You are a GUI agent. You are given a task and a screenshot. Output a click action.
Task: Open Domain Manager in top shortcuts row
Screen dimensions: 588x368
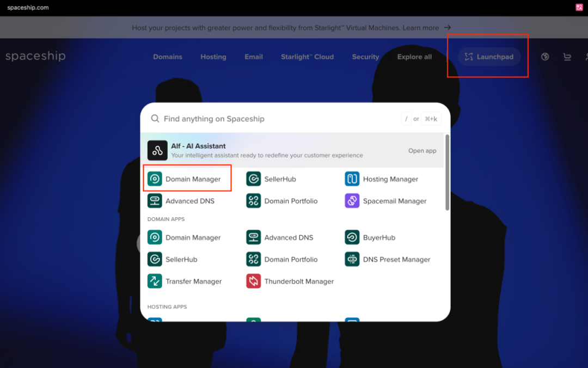pos(184,179)
